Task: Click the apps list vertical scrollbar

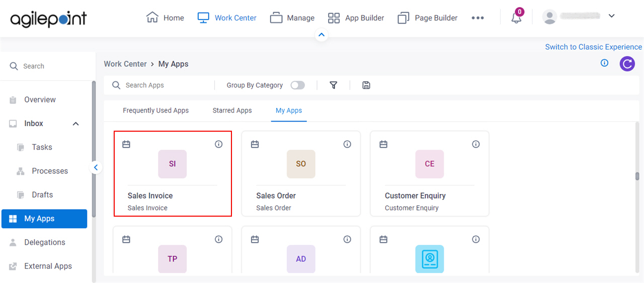Action: (x=637, y=176)
